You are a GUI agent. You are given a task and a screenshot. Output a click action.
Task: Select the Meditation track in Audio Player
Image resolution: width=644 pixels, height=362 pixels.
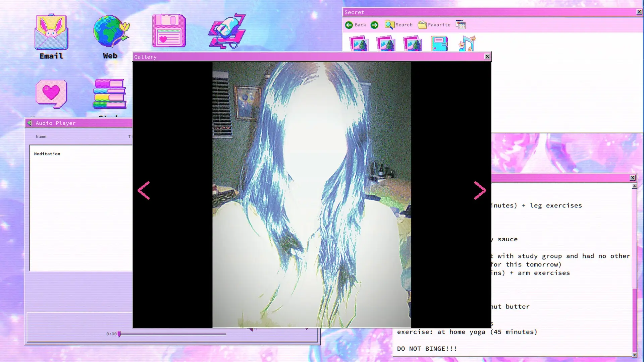pyautogui.click(x=47, y=154)
